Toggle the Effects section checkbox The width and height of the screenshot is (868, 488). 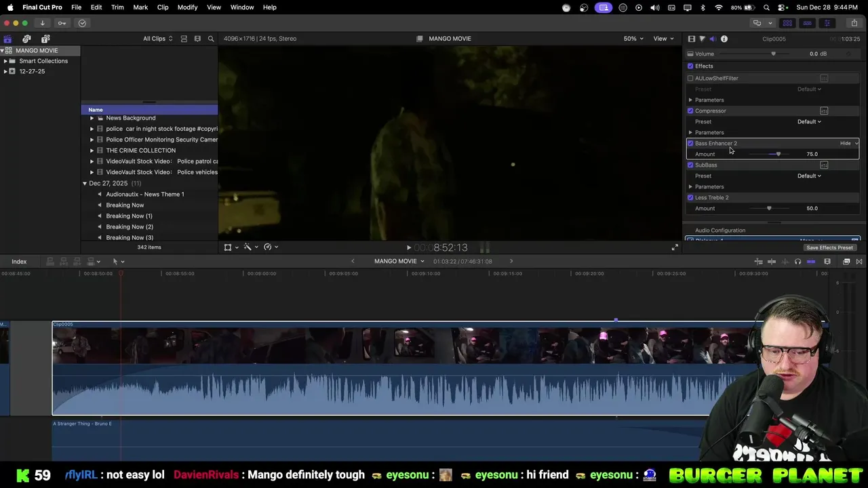click(x=690, y=66)
